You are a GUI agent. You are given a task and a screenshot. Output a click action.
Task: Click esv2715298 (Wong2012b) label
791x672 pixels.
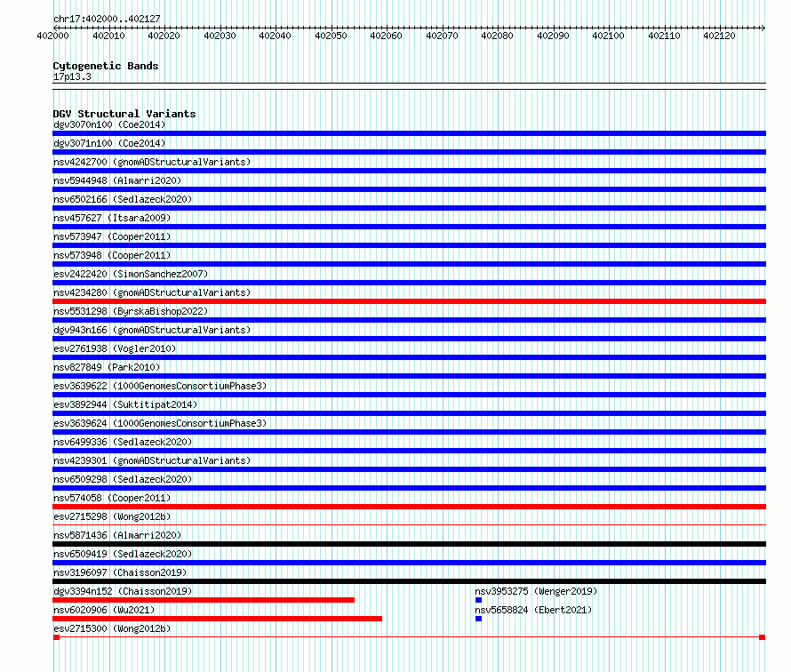click(112, 516)
